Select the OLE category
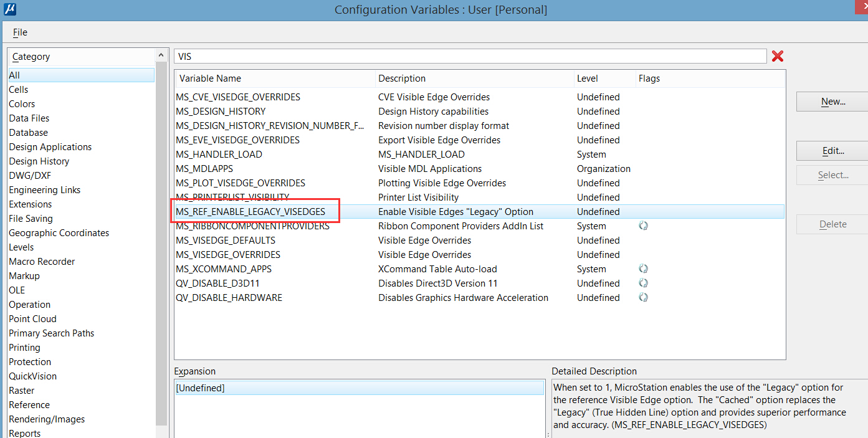This screenshot has height=438, width=868. coord(17,290)
